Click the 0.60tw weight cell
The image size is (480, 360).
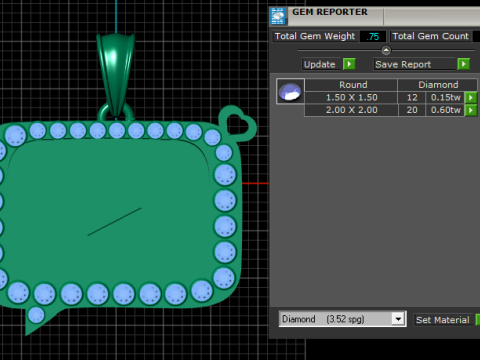[445, 110]
